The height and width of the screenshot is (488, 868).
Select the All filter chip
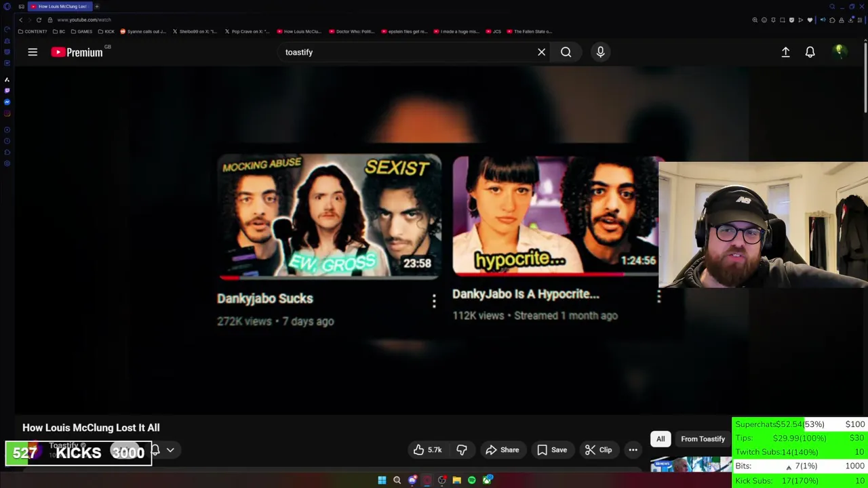(660, 439)
